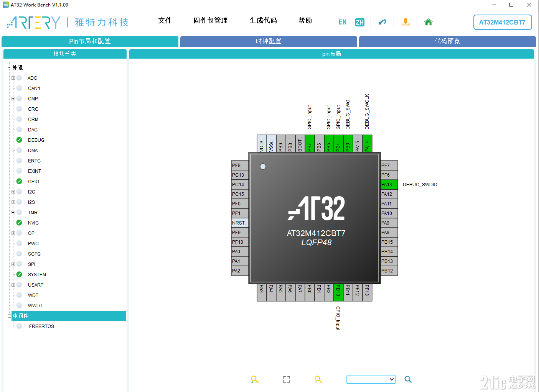Viewport: 539px width, 392px height.
Task: Expand the CMP tree node
Action: 13,98
